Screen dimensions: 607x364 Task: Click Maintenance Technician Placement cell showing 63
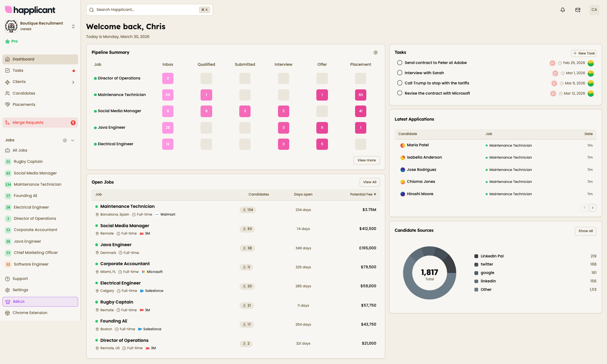pos(361,95)
